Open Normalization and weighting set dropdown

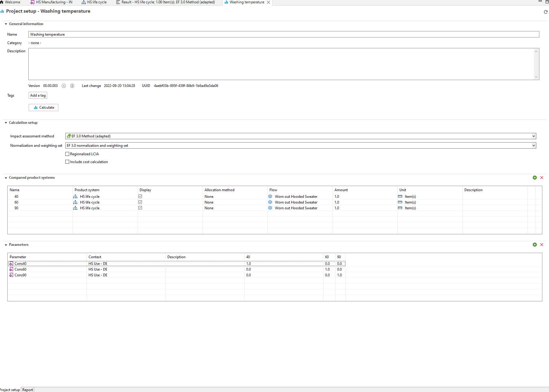coord(534,146)
